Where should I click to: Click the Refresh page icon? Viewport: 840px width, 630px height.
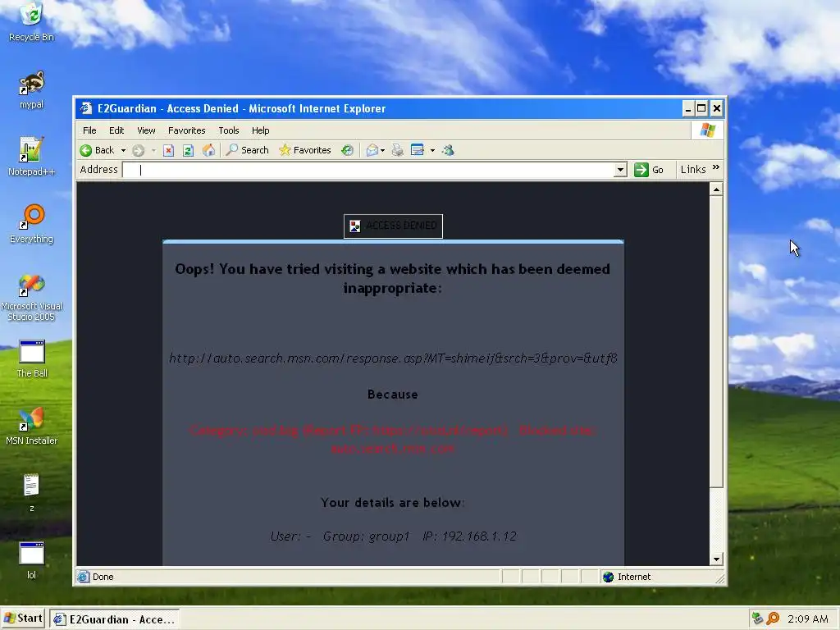pos(188,151)
